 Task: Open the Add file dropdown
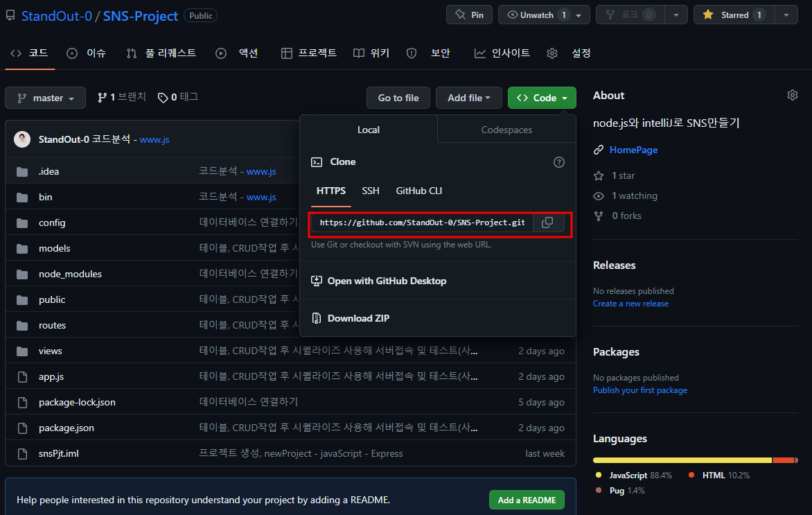tap(468, 98)
